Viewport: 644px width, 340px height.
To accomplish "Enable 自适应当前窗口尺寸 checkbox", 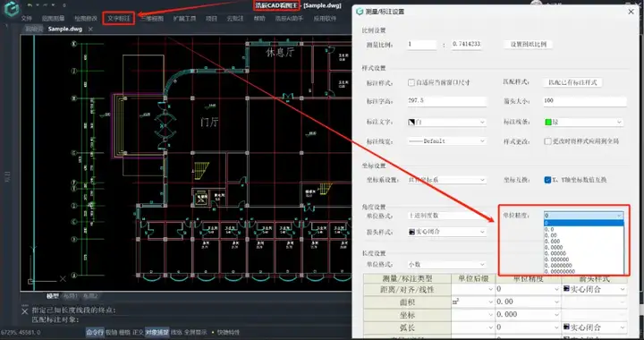I will (x=411, y=82).
